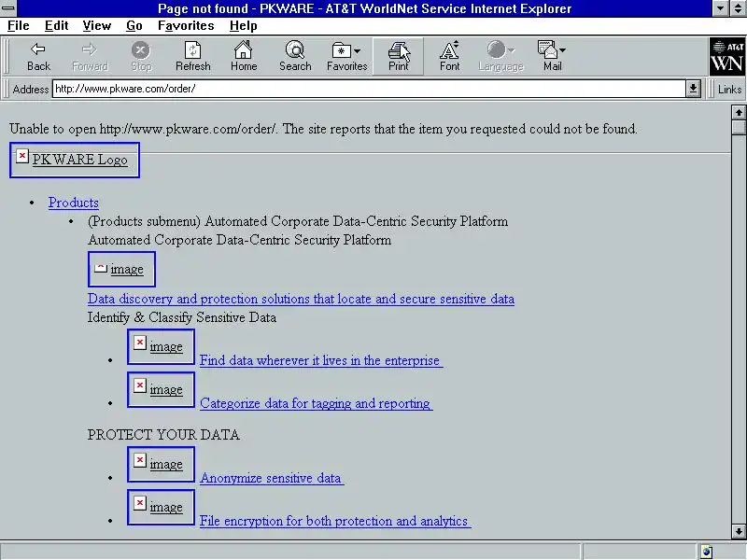Open the Favorites button dropdown arrow
Screen dimensions: 747x560
point(358,50)
